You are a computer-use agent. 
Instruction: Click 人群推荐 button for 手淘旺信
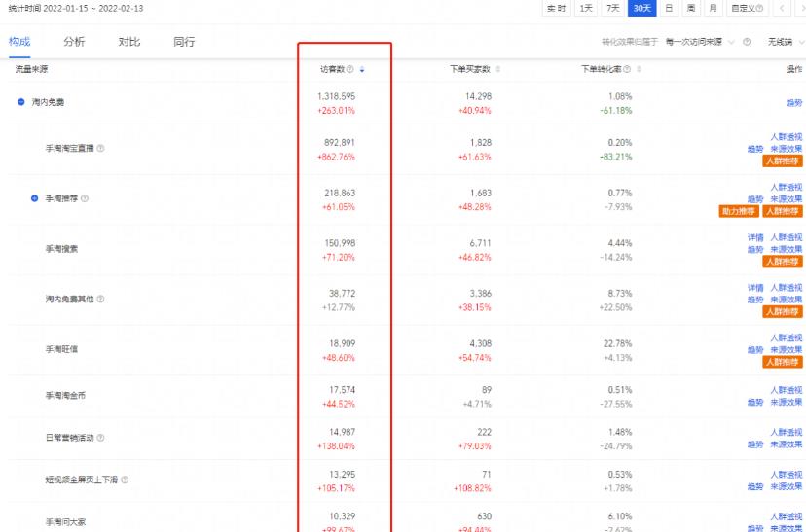coord(783,362)
